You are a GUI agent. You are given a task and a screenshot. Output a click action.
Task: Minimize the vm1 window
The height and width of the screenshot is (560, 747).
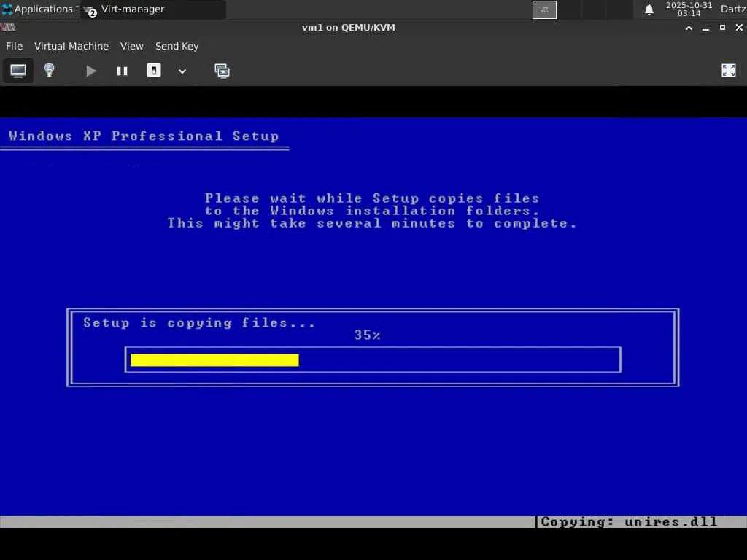point(705,28)
